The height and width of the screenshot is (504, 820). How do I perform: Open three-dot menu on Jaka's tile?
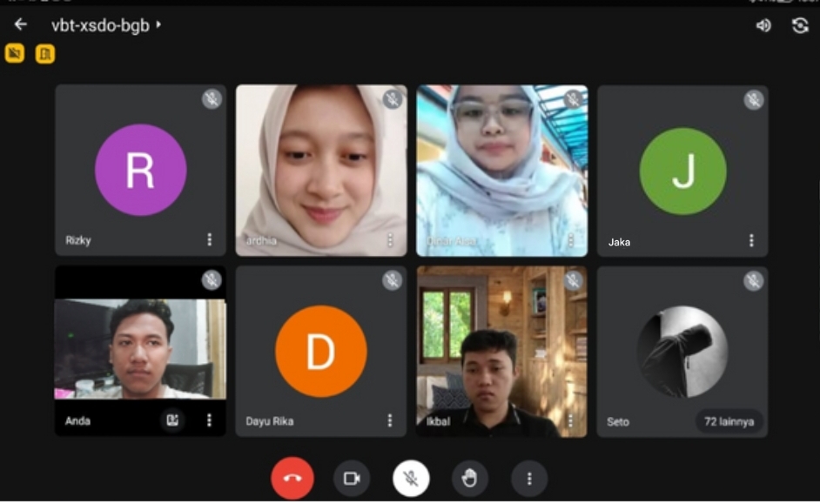coord(751,240)
